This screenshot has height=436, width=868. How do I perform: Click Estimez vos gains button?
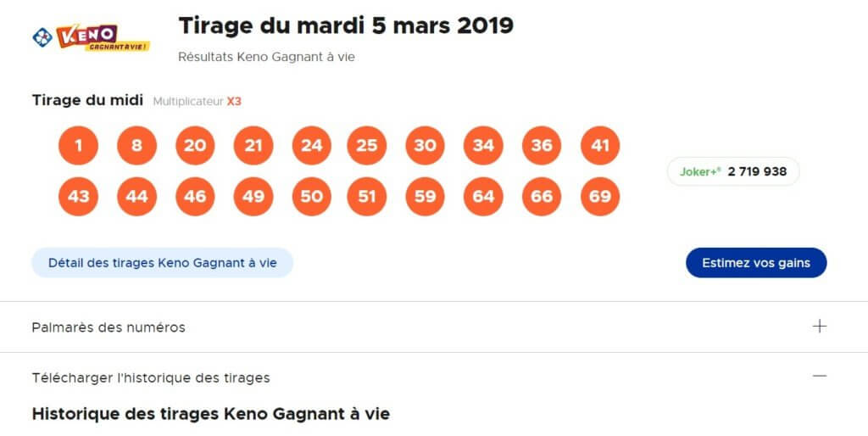click(x=756, y=263)
